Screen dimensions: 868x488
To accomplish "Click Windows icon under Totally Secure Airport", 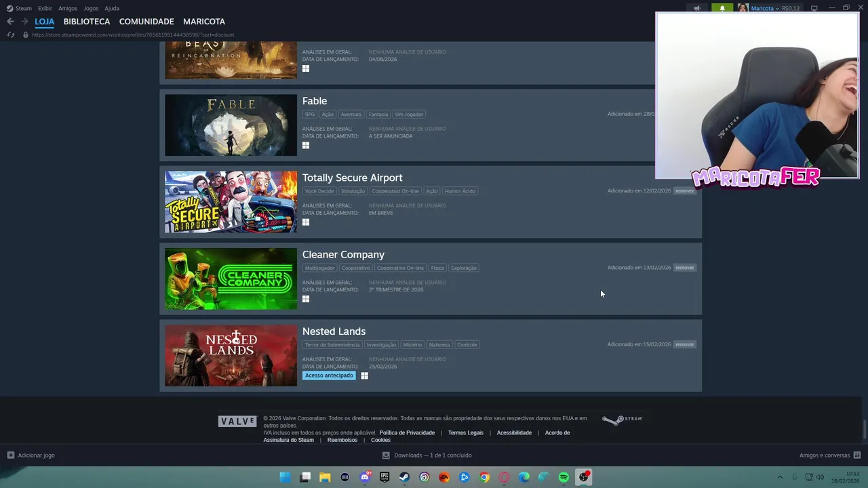I will (x=306, y=222).
